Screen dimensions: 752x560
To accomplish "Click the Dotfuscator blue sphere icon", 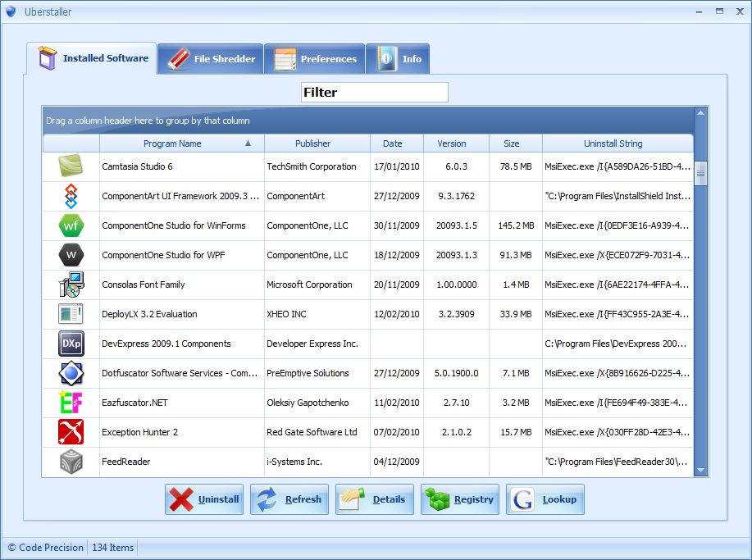I will (71, 373).
